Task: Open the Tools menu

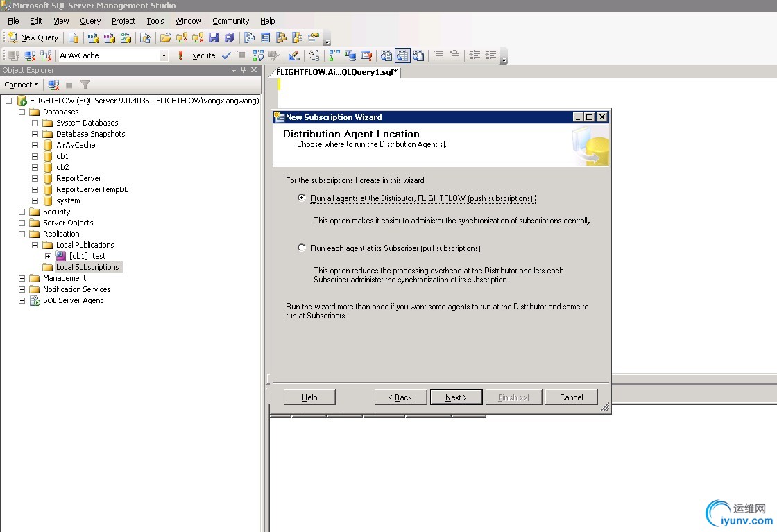Action: point(155,21)
